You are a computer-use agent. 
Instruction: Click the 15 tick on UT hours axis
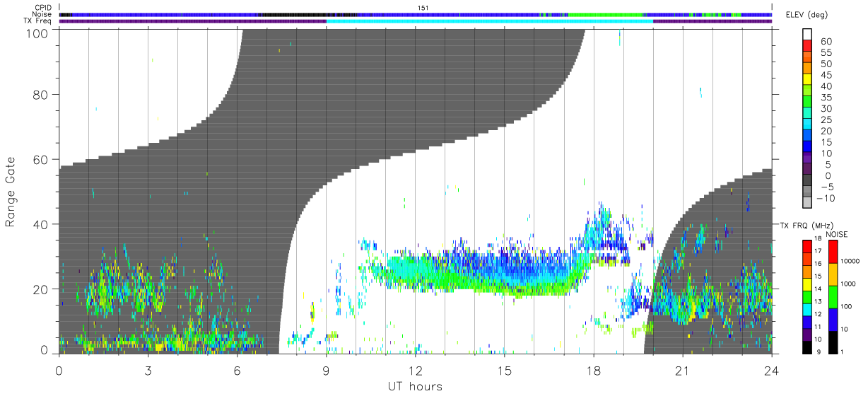click(504, 371)
